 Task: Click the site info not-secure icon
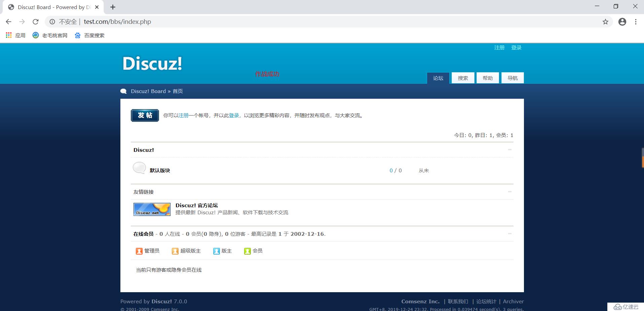52,22
